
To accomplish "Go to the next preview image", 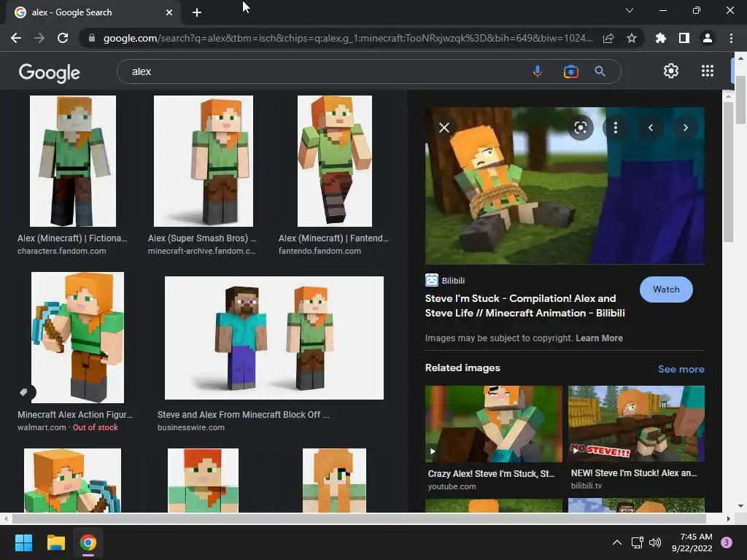I will pos(686,128).
